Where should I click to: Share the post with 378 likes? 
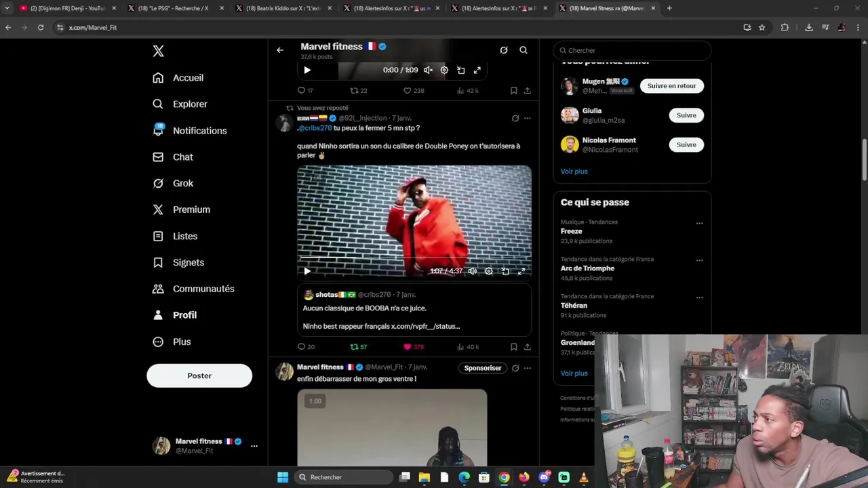tap(527, 347)
